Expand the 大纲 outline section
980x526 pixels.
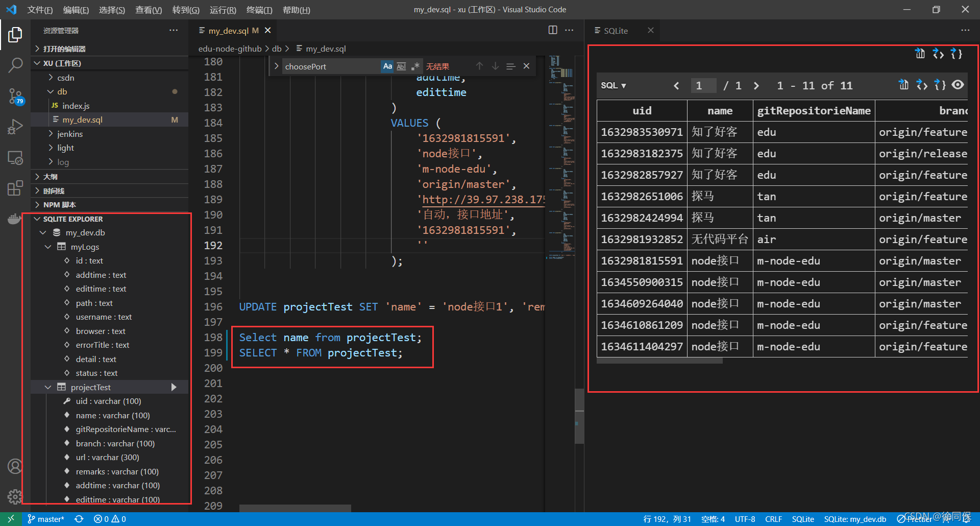(110, 176)
